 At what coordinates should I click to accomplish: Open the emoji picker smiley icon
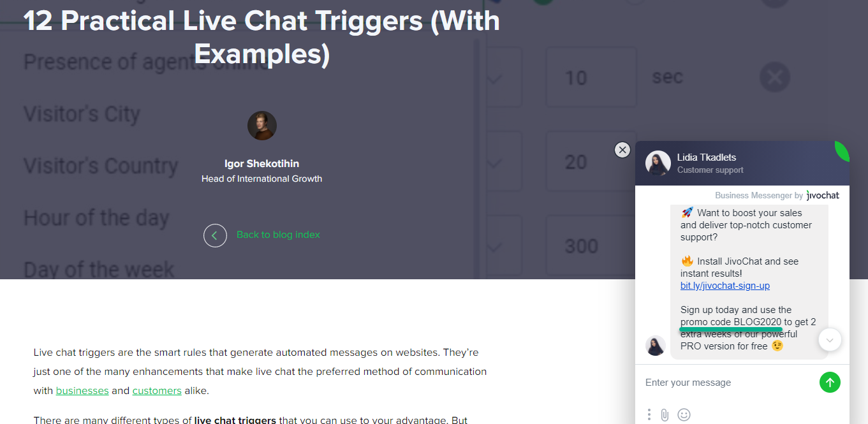click(x=684, y=414)
